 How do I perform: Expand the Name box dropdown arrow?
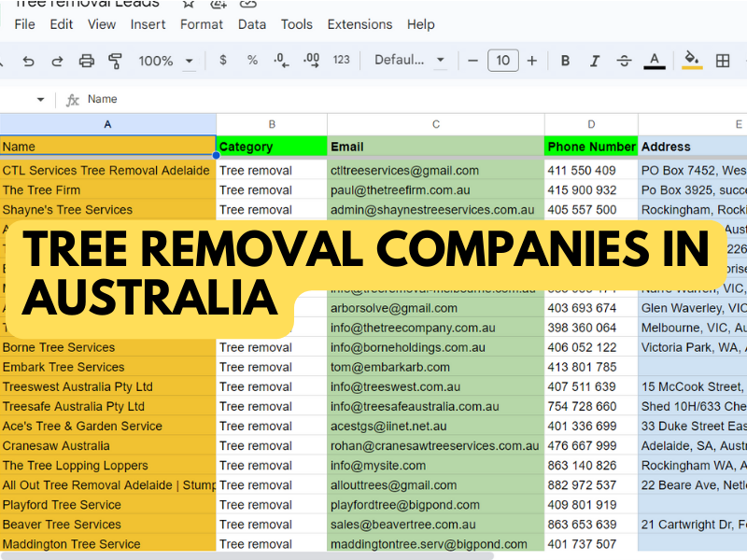coord(40,100)
